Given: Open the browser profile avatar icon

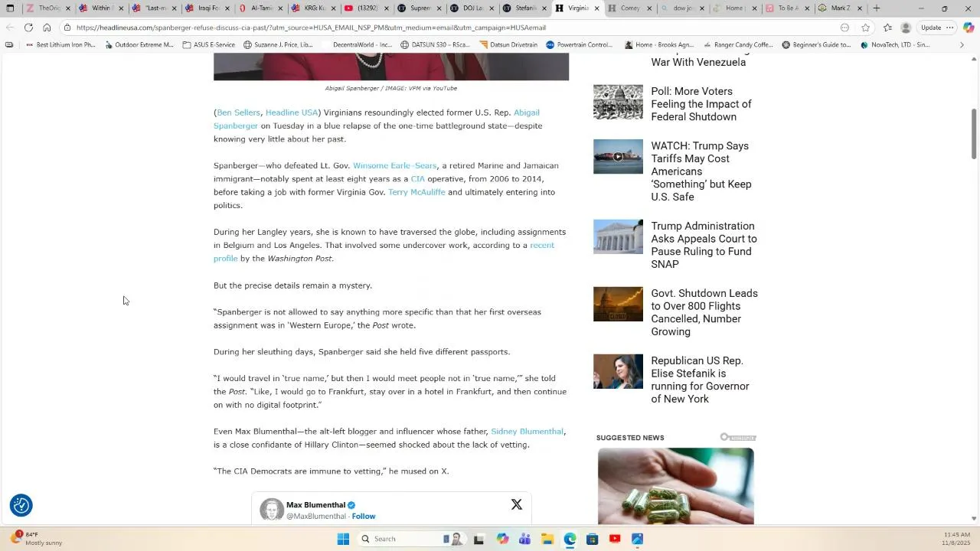Looking at the screenshot, I should [906, 28].
